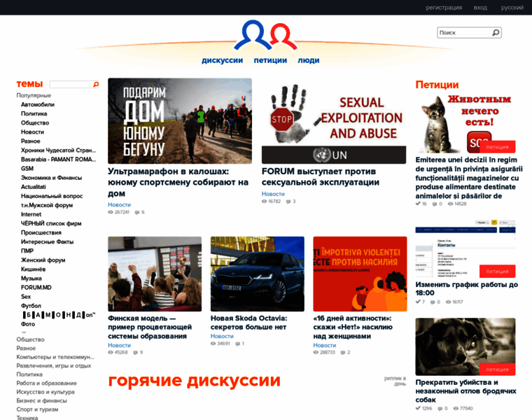532x420 pixels.
Task: Click the comments icon under the FORUM выступает против article
Action: click(x=288, y=202)
